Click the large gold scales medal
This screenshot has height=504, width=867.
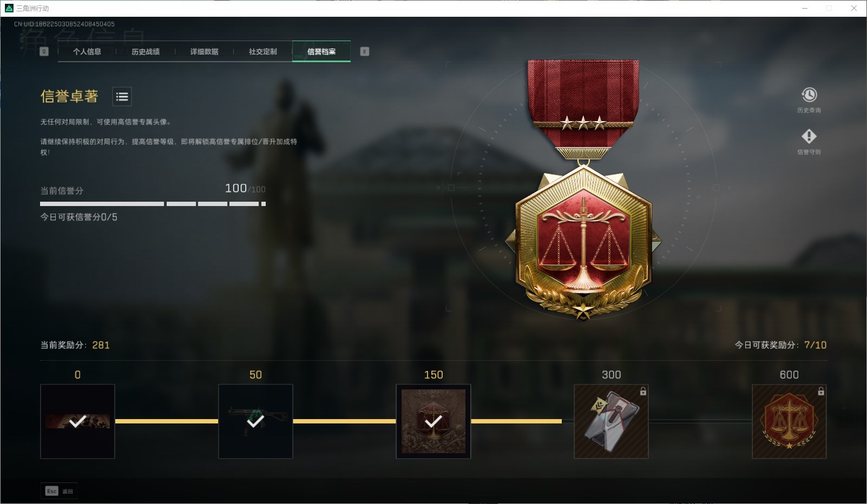point(583,189)
